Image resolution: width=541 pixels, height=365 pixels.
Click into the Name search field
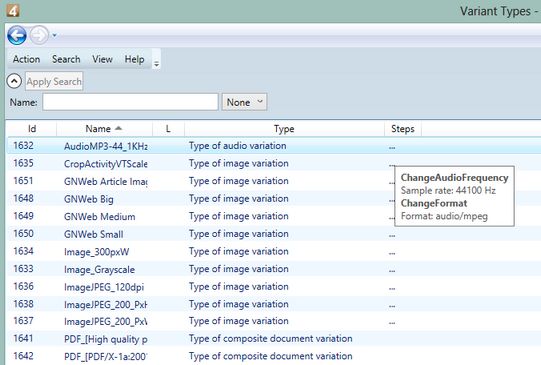coord(130,102)
